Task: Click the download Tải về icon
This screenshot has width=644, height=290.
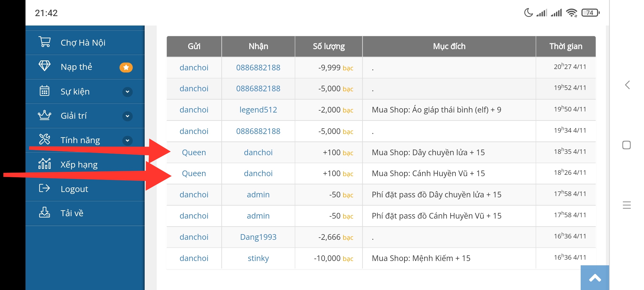Action: 45,212
